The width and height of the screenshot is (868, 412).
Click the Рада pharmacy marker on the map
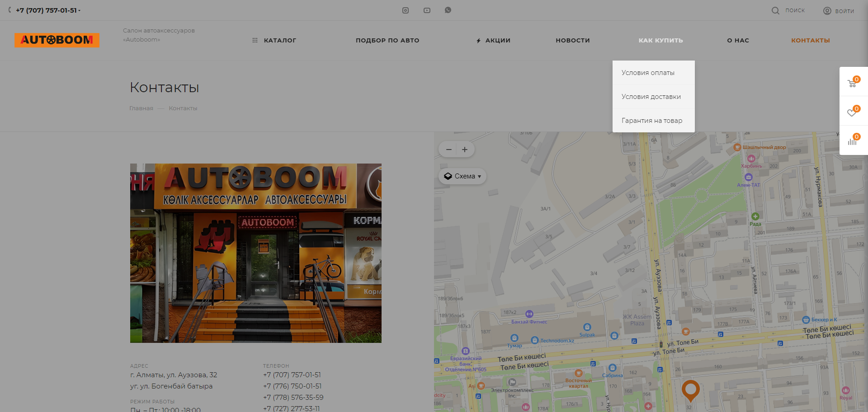(x=755, y=216)
